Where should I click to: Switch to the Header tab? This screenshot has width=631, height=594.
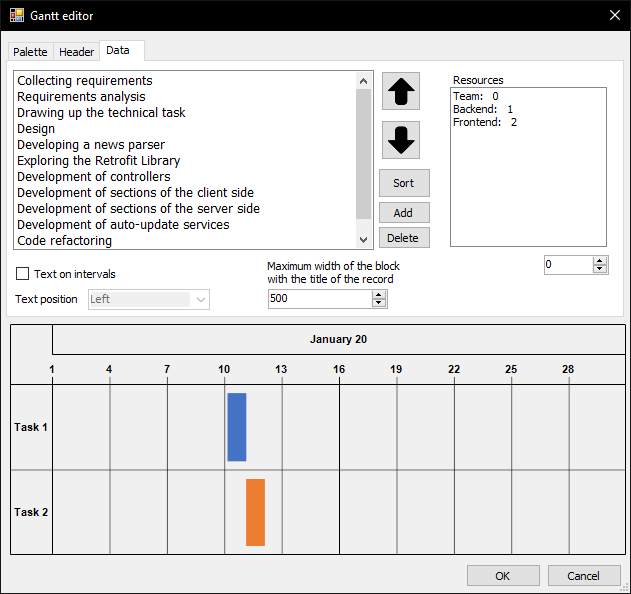[76, 52]
